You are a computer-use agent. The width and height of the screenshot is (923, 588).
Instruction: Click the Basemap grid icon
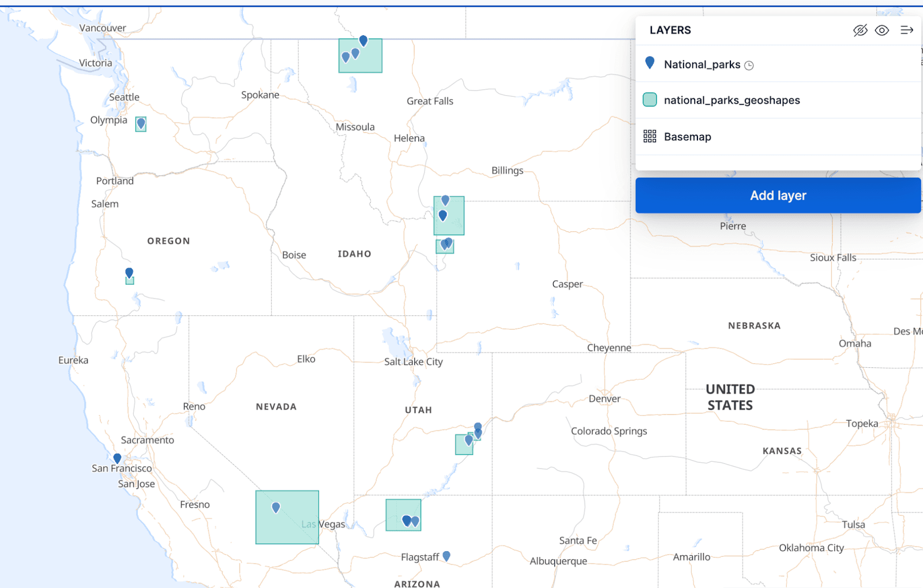pyautogui.click(x=650, y=137)
